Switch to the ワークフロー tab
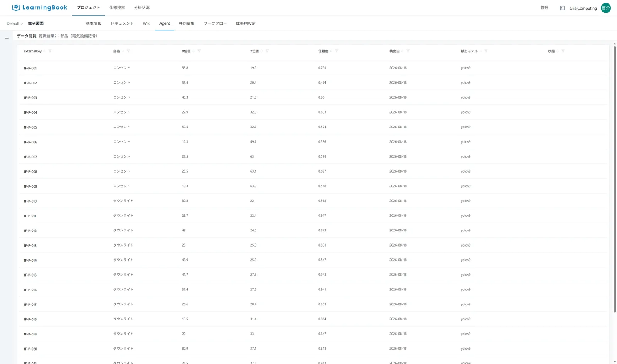The width and height of the screenshot is (617, 364). point(215,23)
